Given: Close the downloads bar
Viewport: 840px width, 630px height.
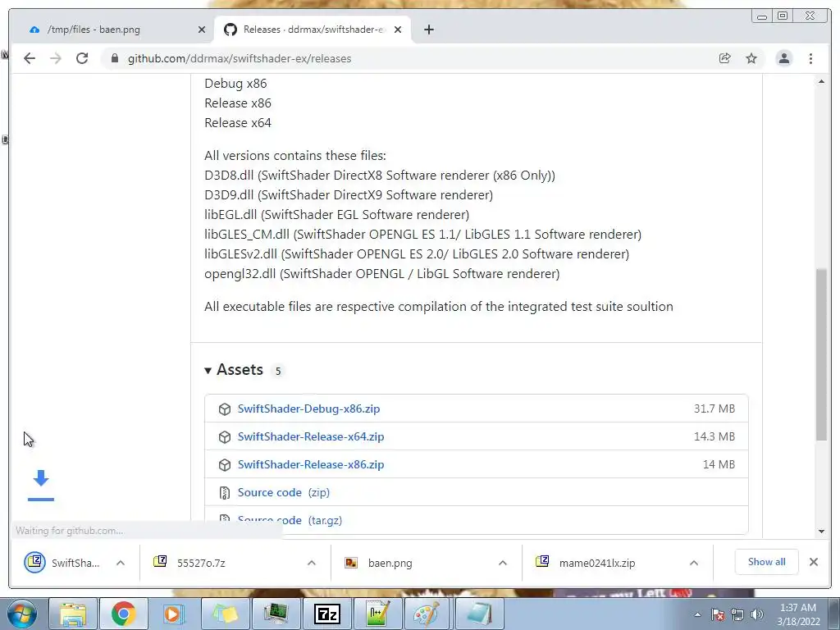Looking at the screenshot, I should coord(814,562).
